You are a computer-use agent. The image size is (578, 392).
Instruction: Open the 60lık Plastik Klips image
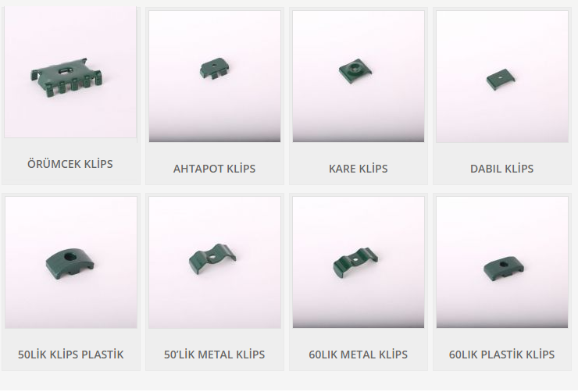502,262
